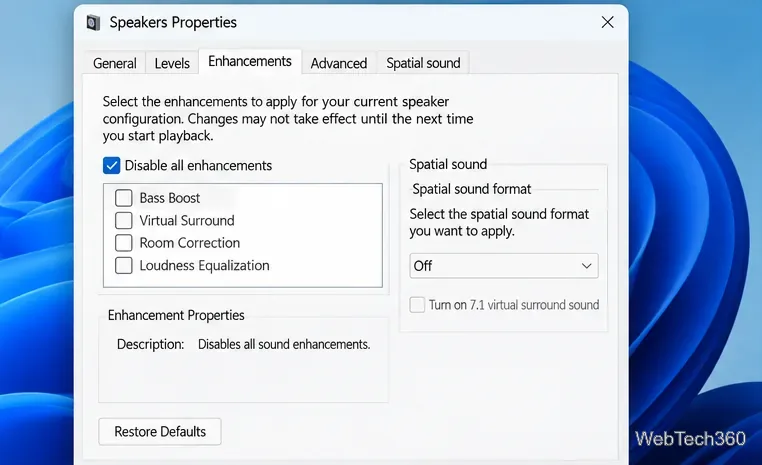This screenshot has width=762, height=465.
Task: Click the Disables all sound enhancements description
Action: (x=284, y=344)
